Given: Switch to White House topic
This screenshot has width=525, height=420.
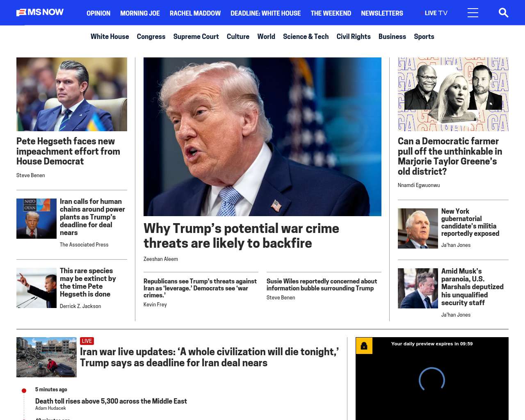Looking at the screenshot, I should point(110,37).
